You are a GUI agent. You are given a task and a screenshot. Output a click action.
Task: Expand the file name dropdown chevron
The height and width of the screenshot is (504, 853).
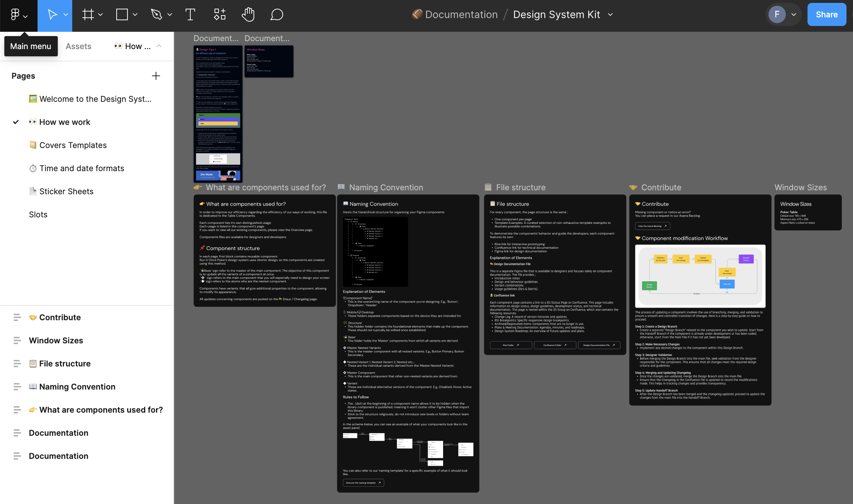pos(611,15)
